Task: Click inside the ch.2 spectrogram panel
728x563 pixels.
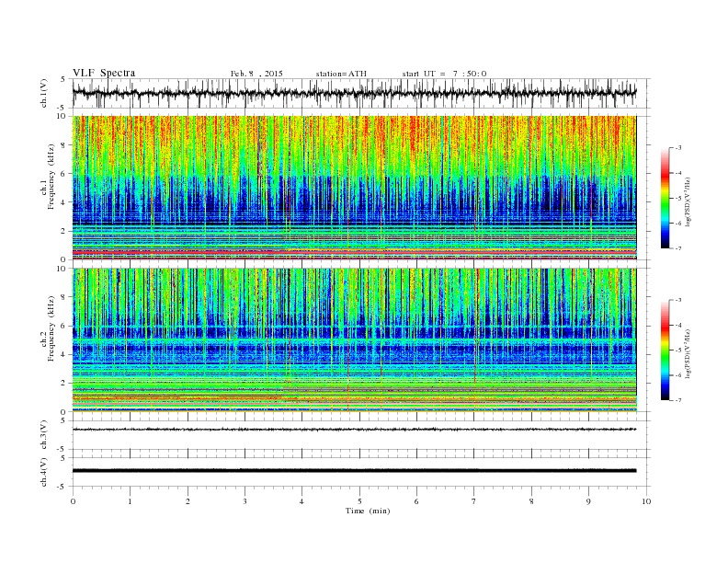Action: click(x=354, y=340)
